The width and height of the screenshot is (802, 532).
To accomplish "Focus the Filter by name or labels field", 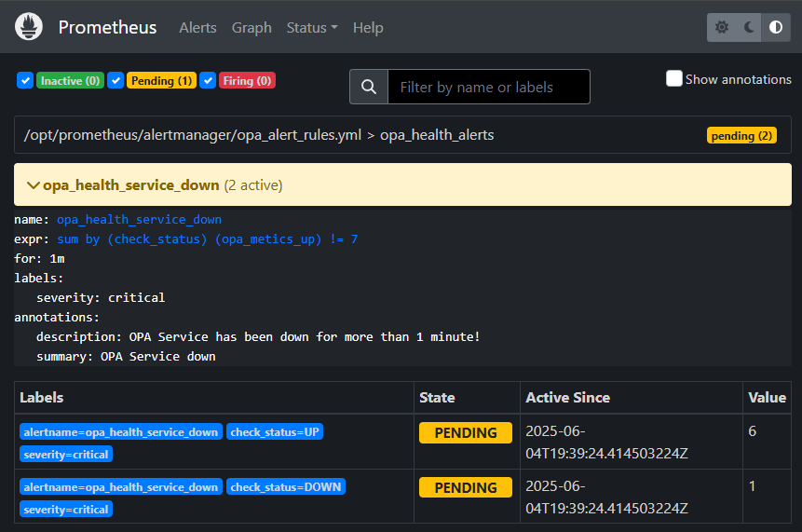I will pyautogui.click(x=489, y=87).
